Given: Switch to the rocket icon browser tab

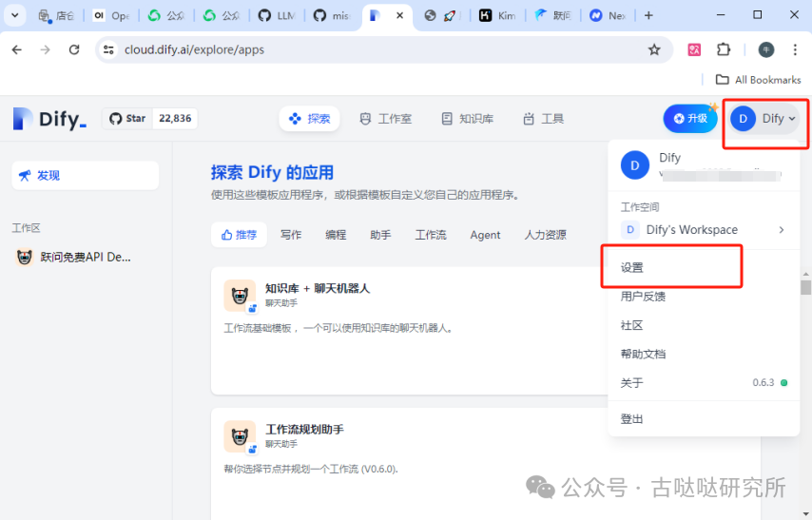Looking at the screenshot, I should point(442,15).
